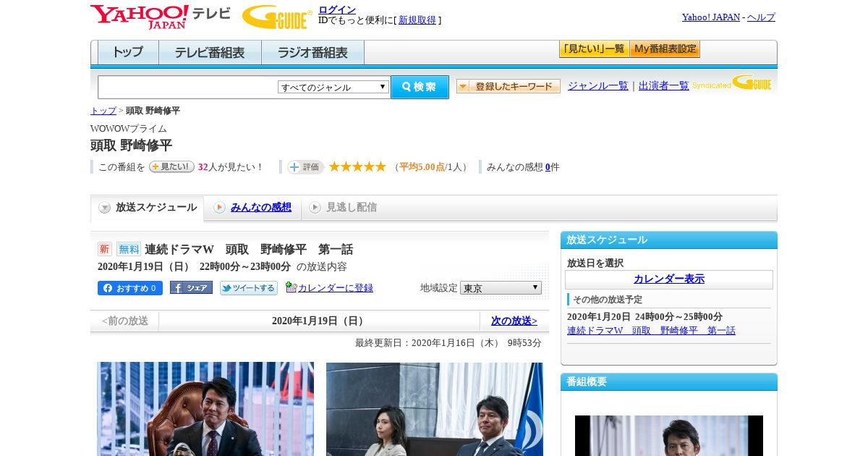Viewport: 868px width, 456px height.
Task: Click the トップ breadcrumb link
Action: 103,111
